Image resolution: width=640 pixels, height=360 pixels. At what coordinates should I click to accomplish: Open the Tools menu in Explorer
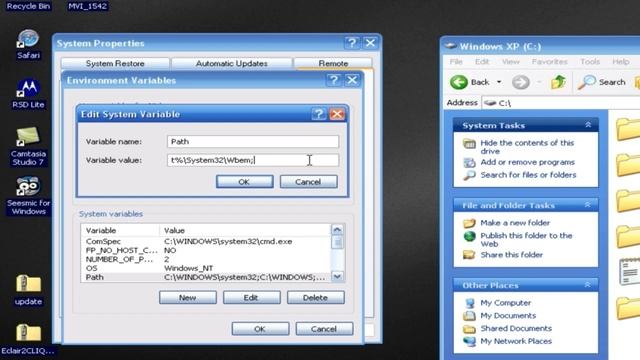(x=590, y=62)
